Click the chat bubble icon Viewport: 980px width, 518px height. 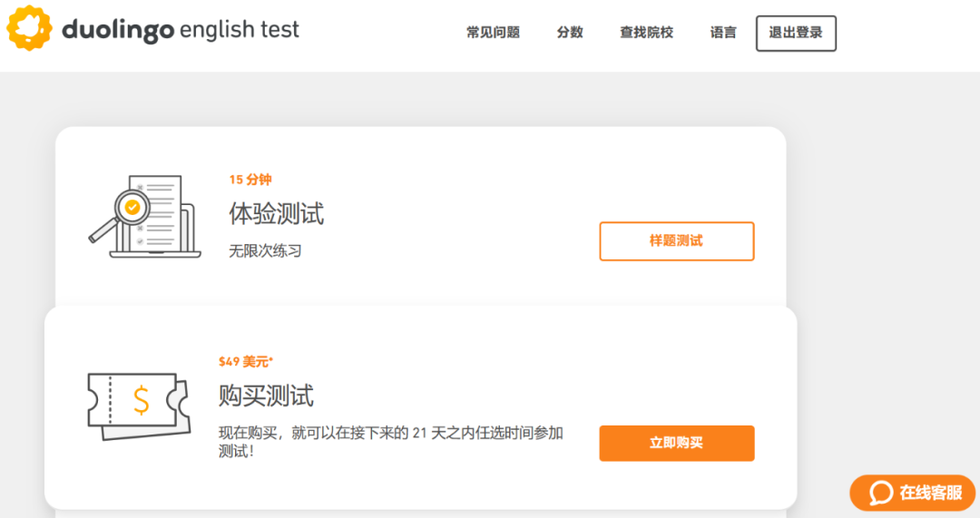[881, 493]
